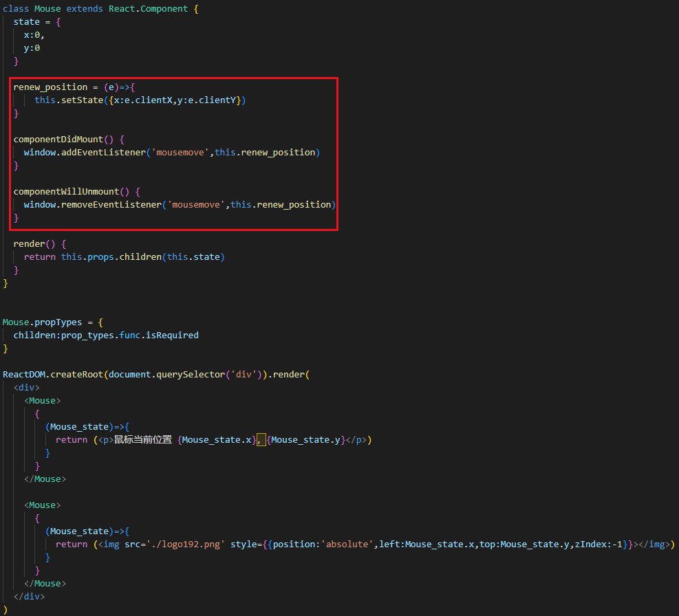The height and width of the screenshot is (616, 679).
Task: Click the 'render() {' method line
Action: pos(40,243)
